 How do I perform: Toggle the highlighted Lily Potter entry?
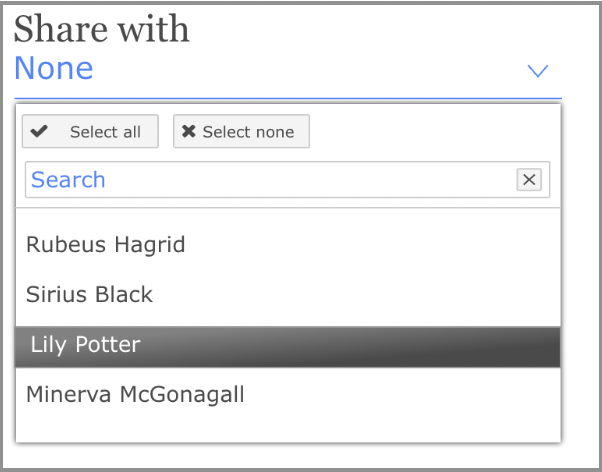(86, 345)
